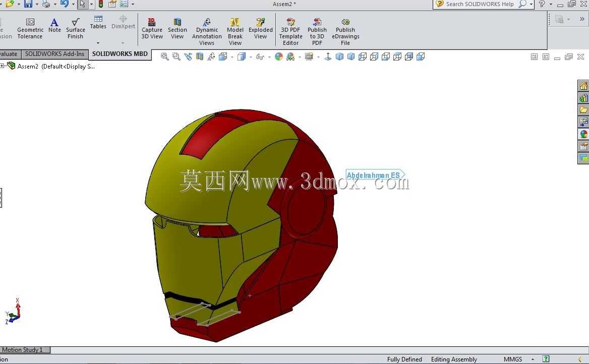Launch the 3D PDF Template Editor
The width and height of the screenshot is (589, 364).
pyautogui.click(x=291, y=32)
